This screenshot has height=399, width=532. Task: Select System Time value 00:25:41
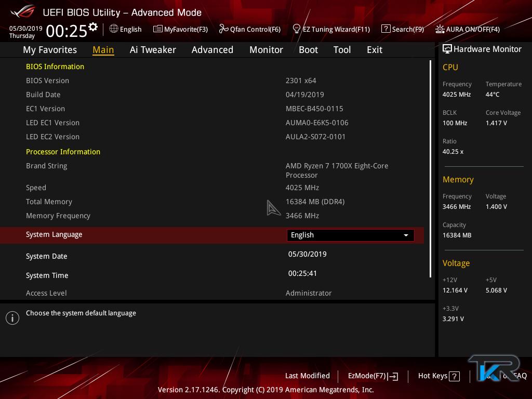[x=302, y=273]
